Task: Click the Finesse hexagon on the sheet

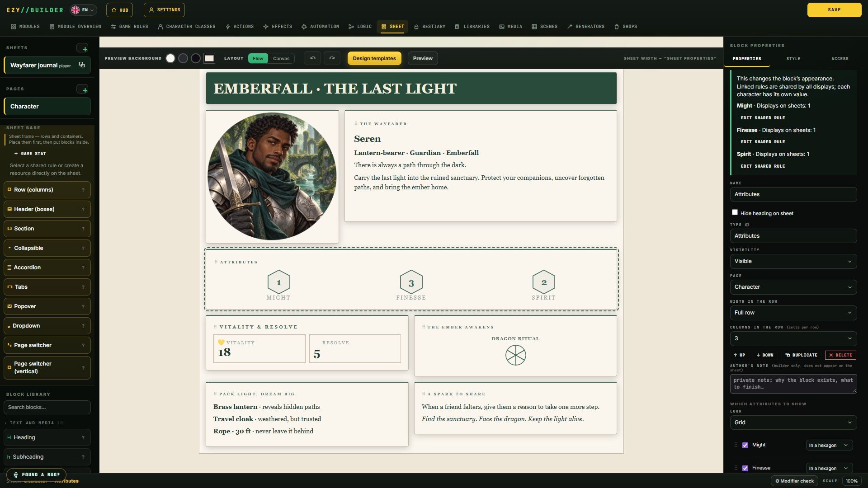Action: pyautogui.click(x=411, y=282)
